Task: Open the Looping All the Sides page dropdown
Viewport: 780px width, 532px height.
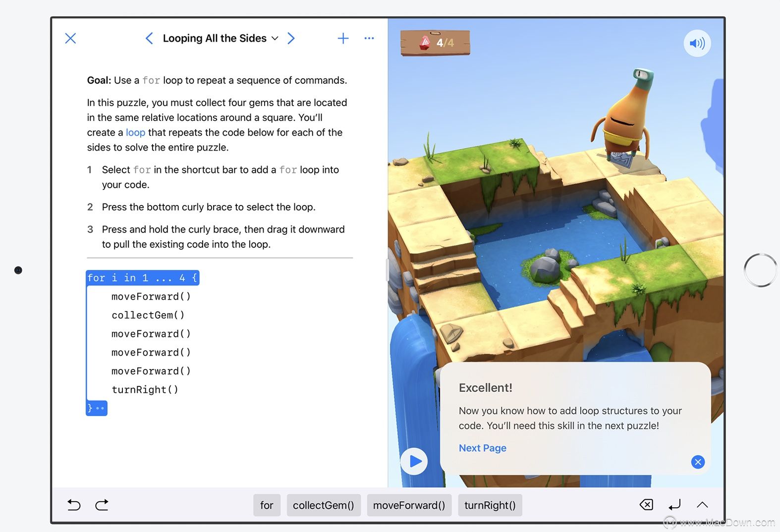Action: pyautogui.click(x=221, y=38)
